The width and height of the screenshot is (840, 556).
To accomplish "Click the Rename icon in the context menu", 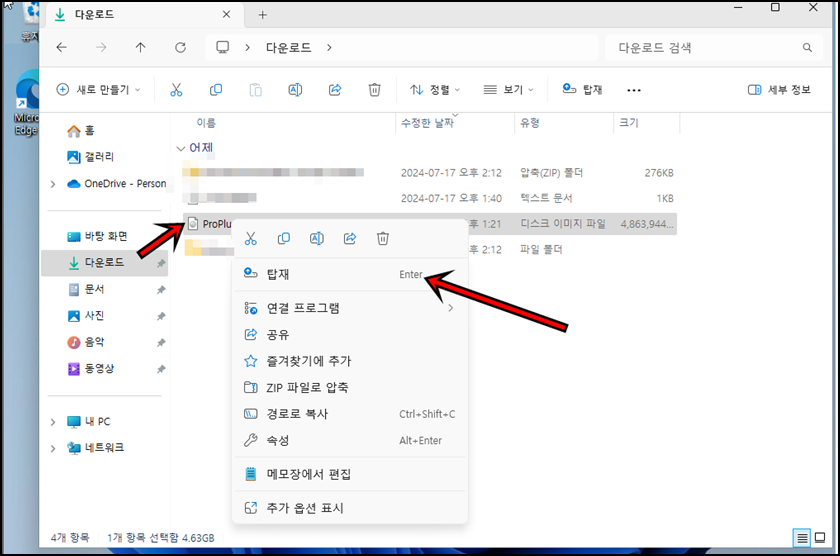I will [317, 238].
